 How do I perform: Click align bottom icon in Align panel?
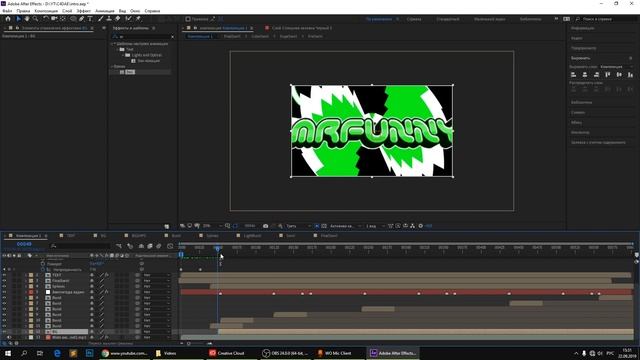(x=631, y=75)
